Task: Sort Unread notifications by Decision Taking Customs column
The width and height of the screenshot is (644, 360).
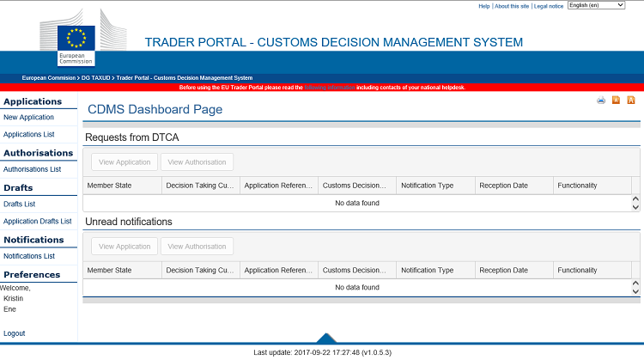Action: (200, 270)
